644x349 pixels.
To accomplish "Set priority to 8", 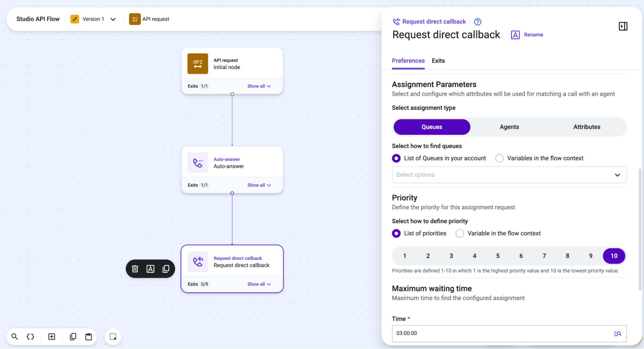I will (x=567, y=256).
